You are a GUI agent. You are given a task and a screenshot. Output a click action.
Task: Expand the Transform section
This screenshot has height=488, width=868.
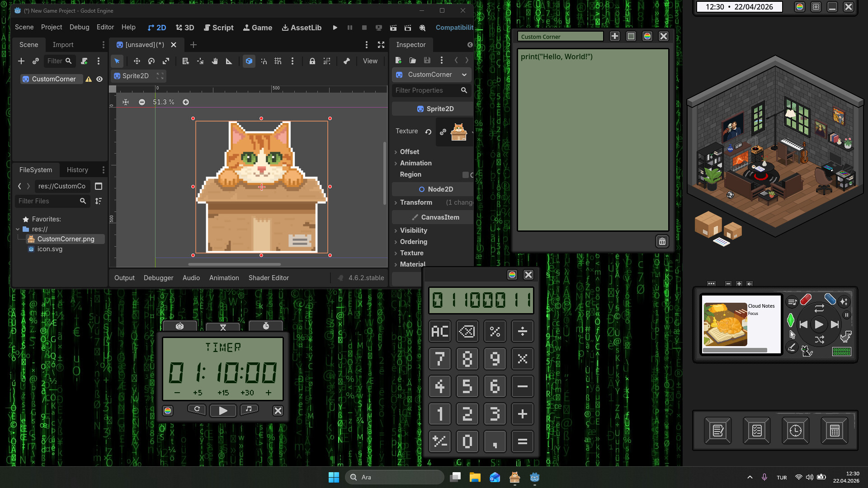415,202
